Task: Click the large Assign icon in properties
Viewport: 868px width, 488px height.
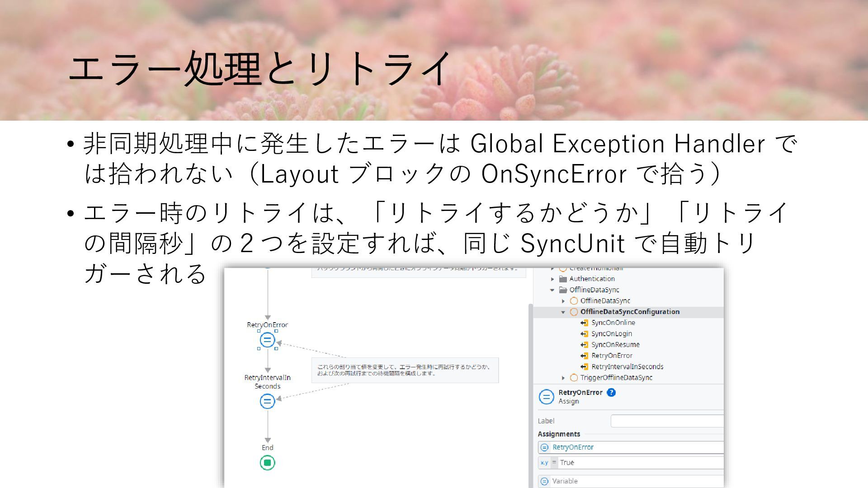Action: (x=546, y=397)
